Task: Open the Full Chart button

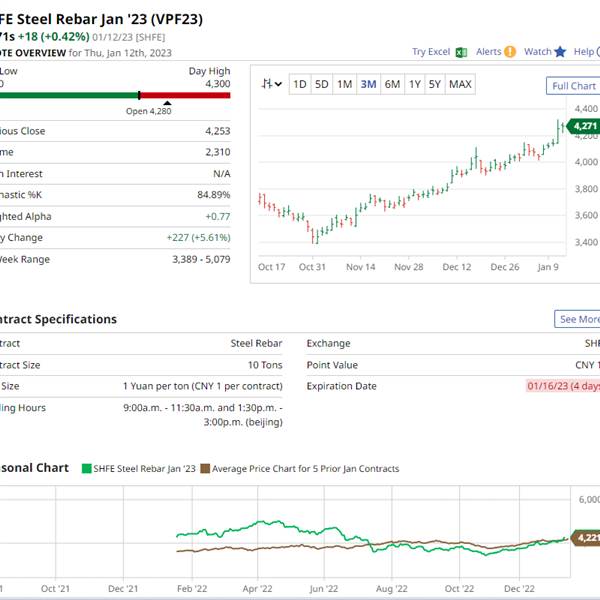Action: pos(573,86)
